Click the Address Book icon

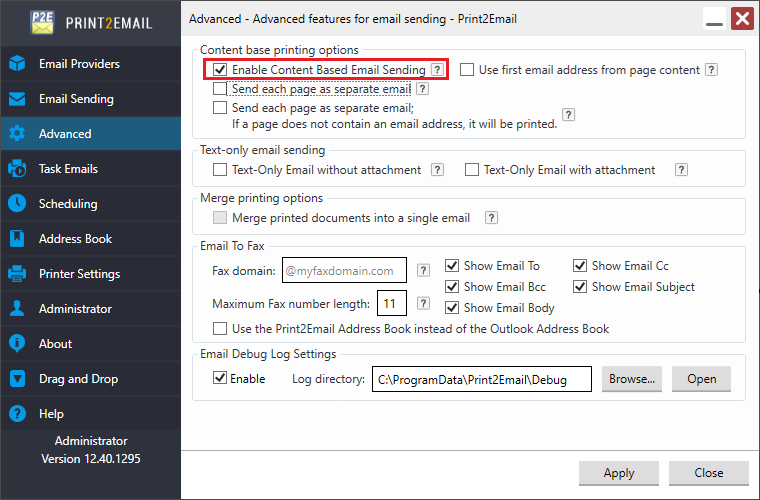(x=17, y=239)
